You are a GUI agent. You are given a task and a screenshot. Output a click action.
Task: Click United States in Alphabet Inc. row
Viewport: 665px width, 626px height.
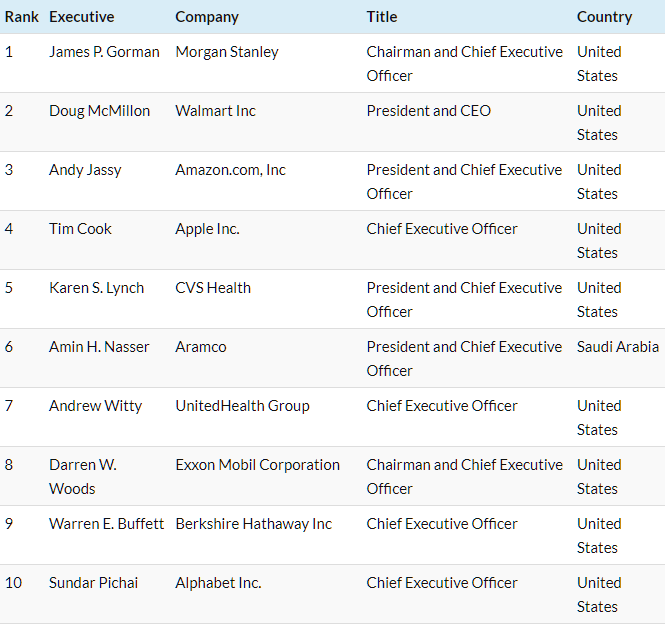coord(599,594)
